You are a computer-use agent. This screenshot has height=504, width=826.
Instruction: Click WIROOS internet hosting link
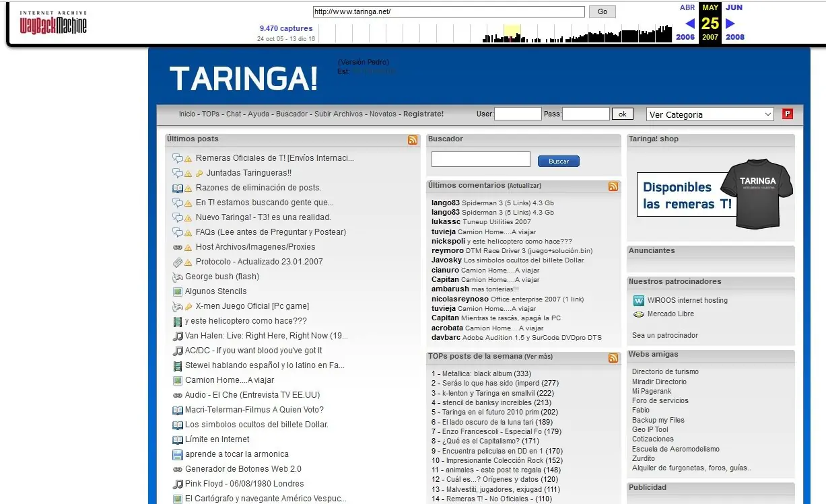click(687, 300)
